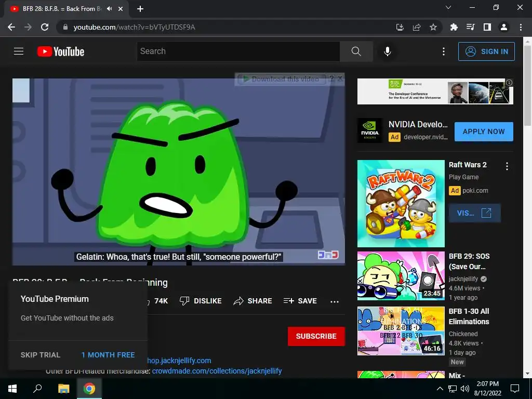Open Chrome media controls icon
The height and width of the screenshot is (399, 532).
pos(471,27)
